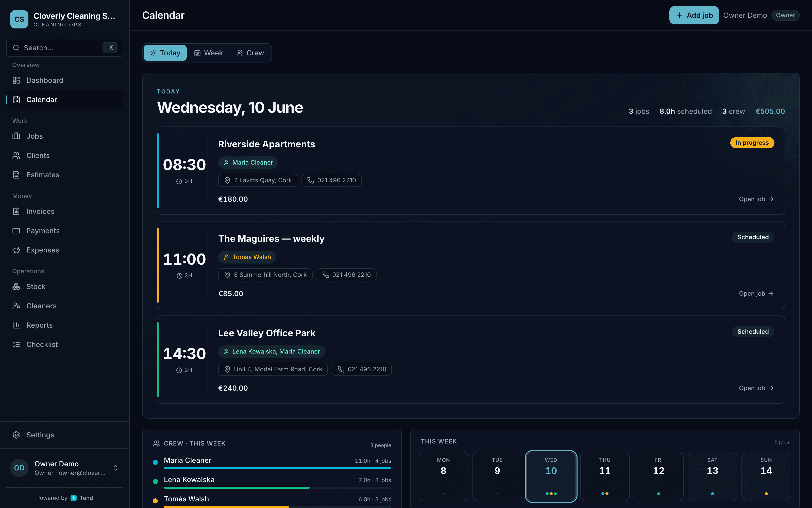Click the Dashboard grid icon

pos(16,80)
